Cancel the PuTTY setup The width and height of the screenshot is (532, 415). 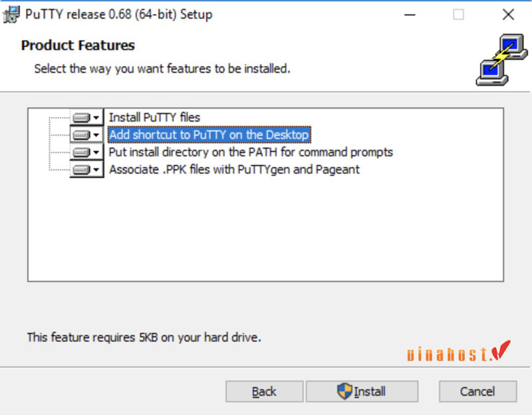477,391
